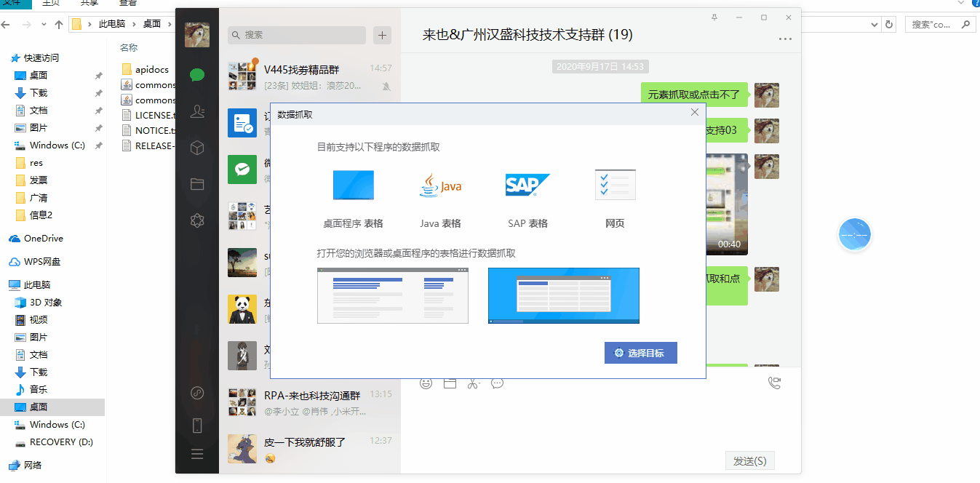
Task: Open the green Chats icon in WeChat sidebar
Action: tap(196, 74)
